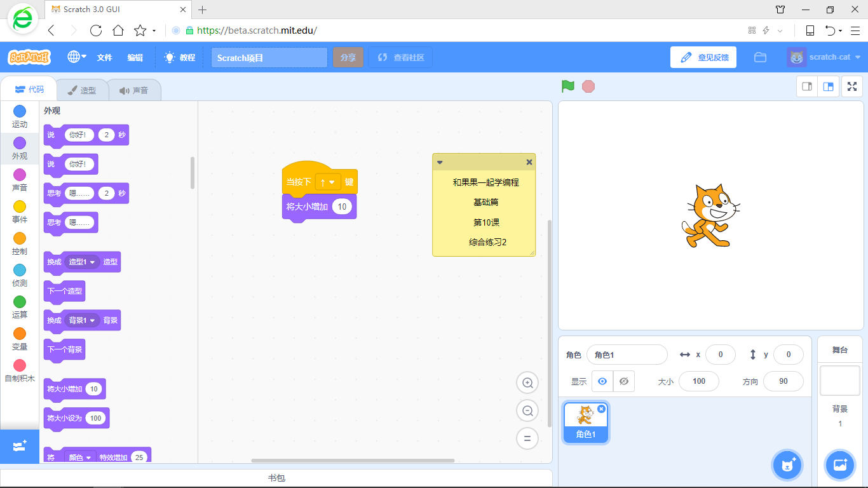
Task: Click the green flag to run project
Action: coord(568,86)
